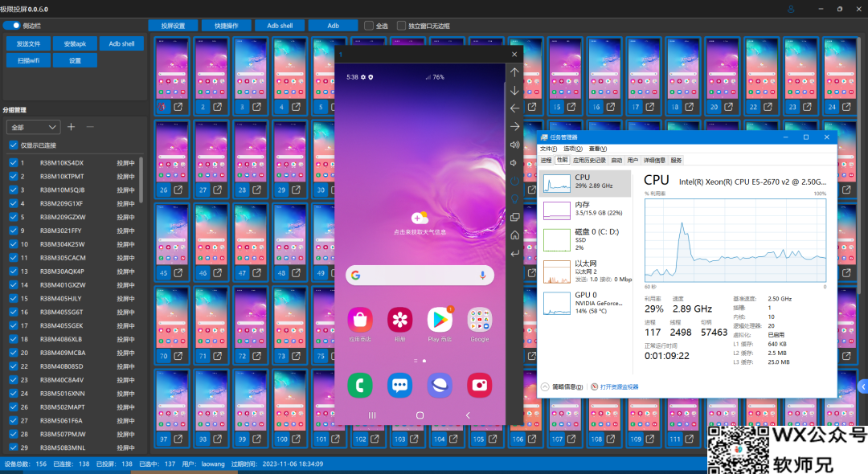Open the Google folder on the phone

pyautogui.click(x=479, y=320)
